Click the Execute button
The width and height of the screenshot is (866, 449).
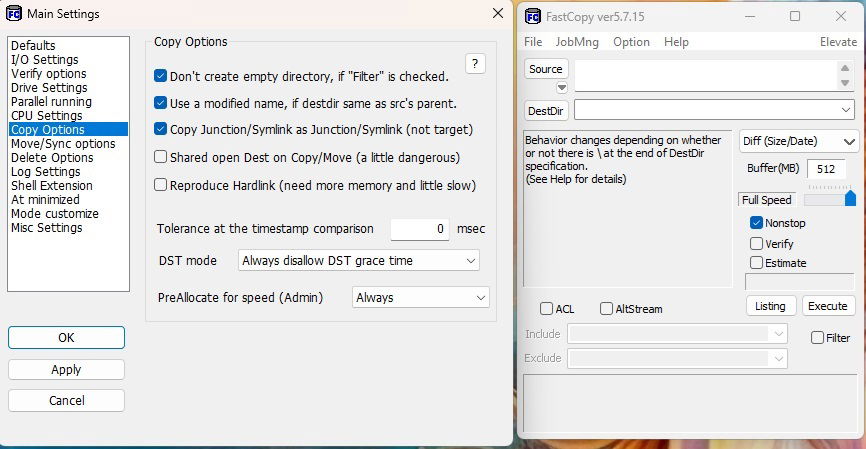(x=828, y=306)
